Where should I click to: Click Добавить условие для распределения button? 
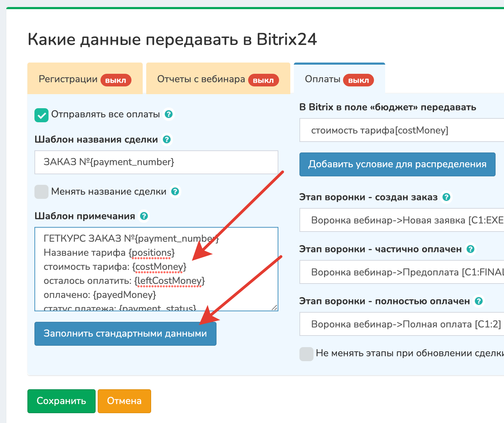[398, 164]
